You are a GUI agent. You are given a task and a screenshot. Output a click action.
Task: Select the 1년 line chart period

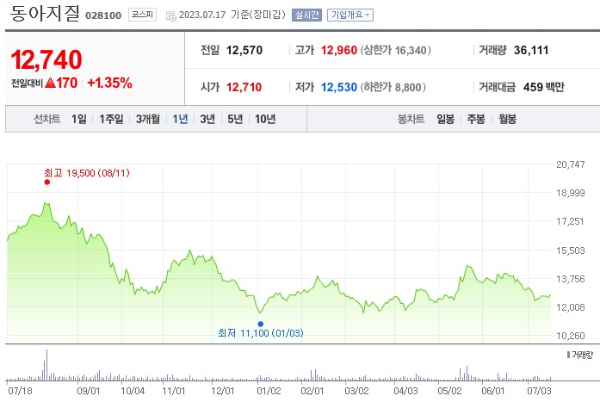click(x=180, y=119)
